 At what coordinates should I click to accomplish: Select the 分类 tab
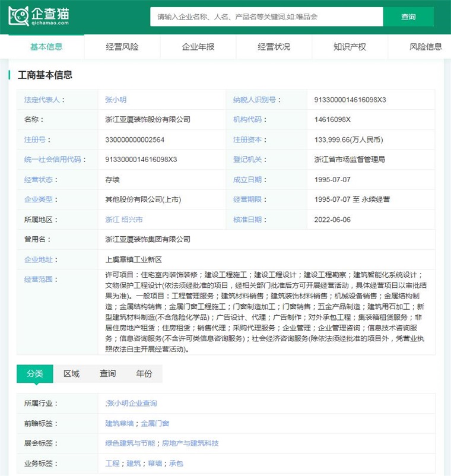coord(35,373)
